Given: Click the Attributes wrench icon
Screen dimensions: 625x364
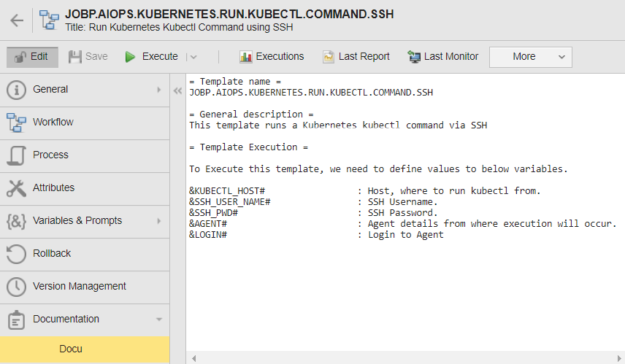Looking at the screenshot, I should click(x=16, y=188).
